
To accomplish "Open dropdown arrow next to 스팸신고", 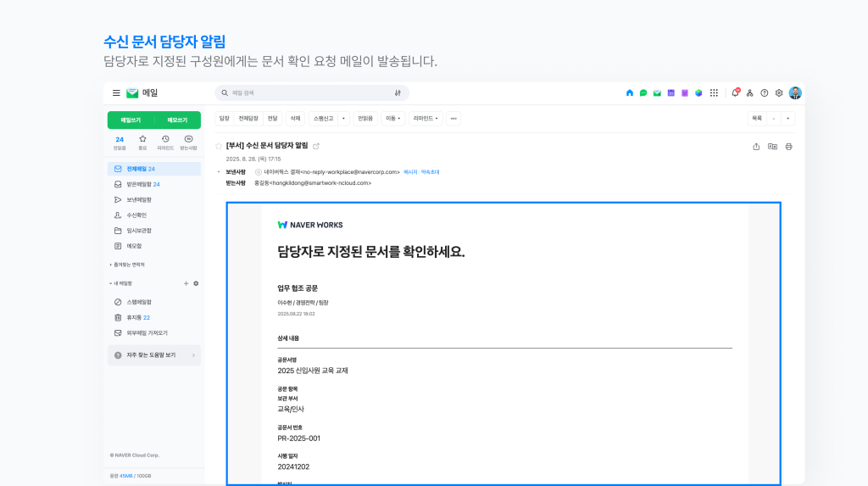I will 344,119.
